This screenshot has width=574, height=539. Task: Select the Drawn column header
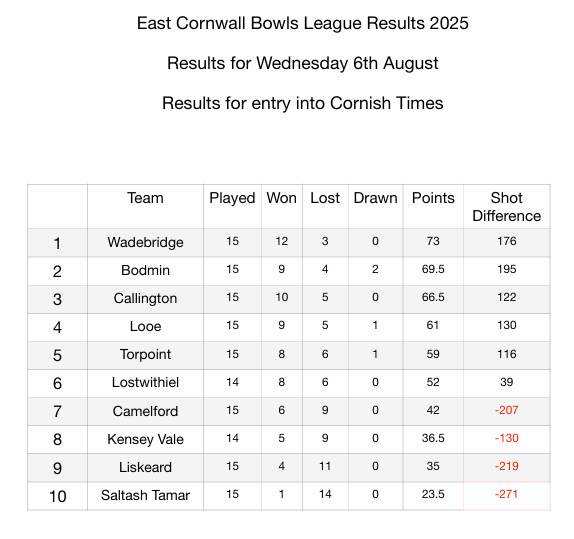tap(375, 198)
